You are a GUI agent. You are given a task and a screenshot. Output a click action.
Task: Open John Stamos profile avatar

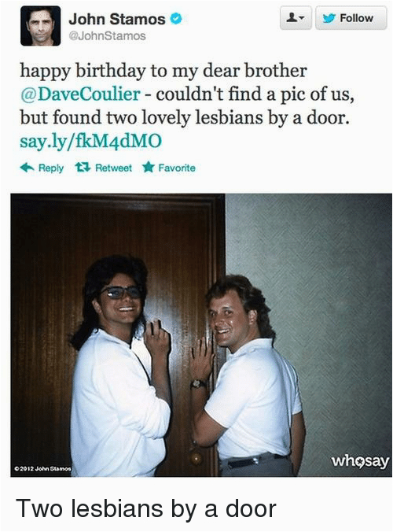(x=41, y=26)
